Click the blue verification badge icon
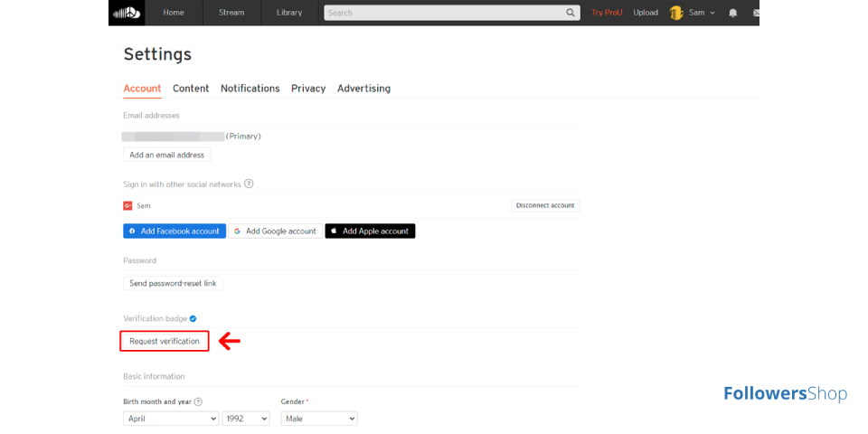 193,319
